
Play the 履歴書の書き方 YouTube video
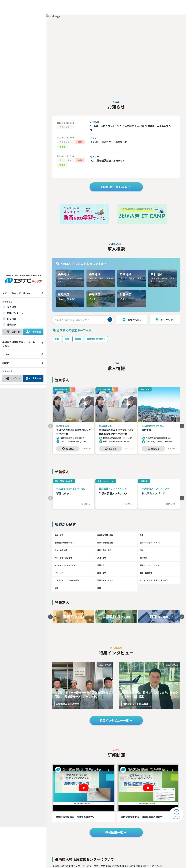pos(83,788)
